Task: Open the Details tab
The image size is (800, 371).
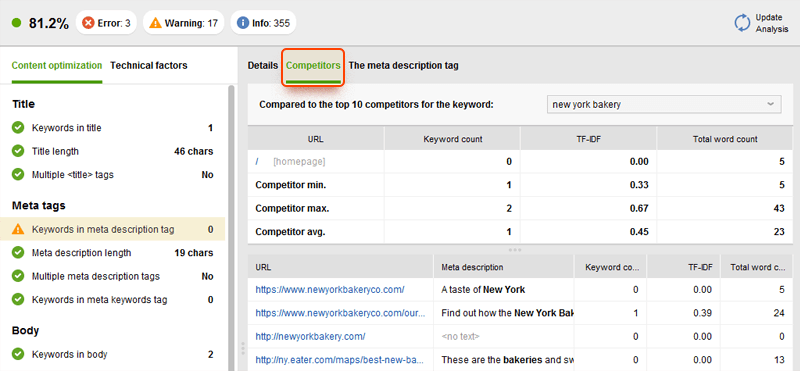Action: pyautogui.click(x=263, y=65)
